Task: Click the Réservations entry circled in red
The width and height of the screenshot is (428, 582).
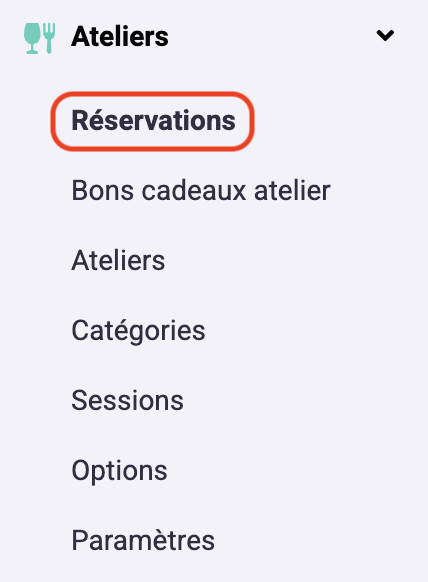Action: click(153, 121)
